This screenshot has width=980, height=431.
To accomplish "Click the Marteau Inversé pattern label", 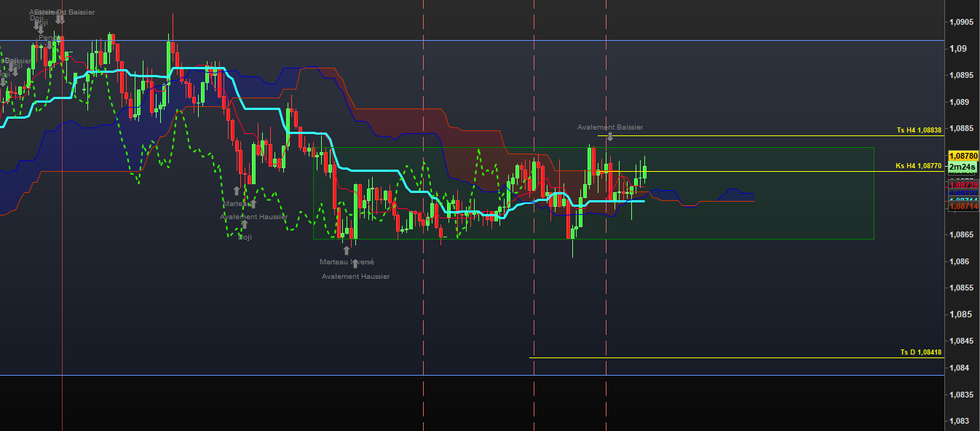I will click(x=347, y=261).
